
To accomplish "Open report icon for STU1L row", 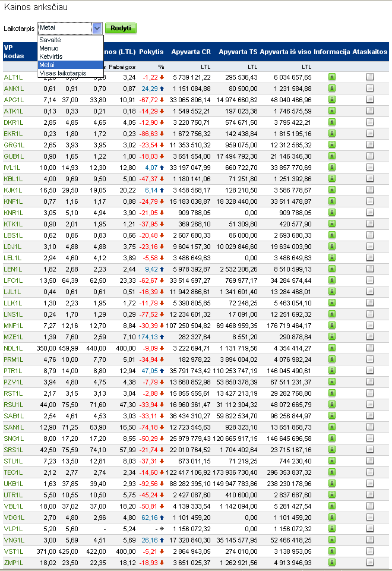I will [370, 460].
